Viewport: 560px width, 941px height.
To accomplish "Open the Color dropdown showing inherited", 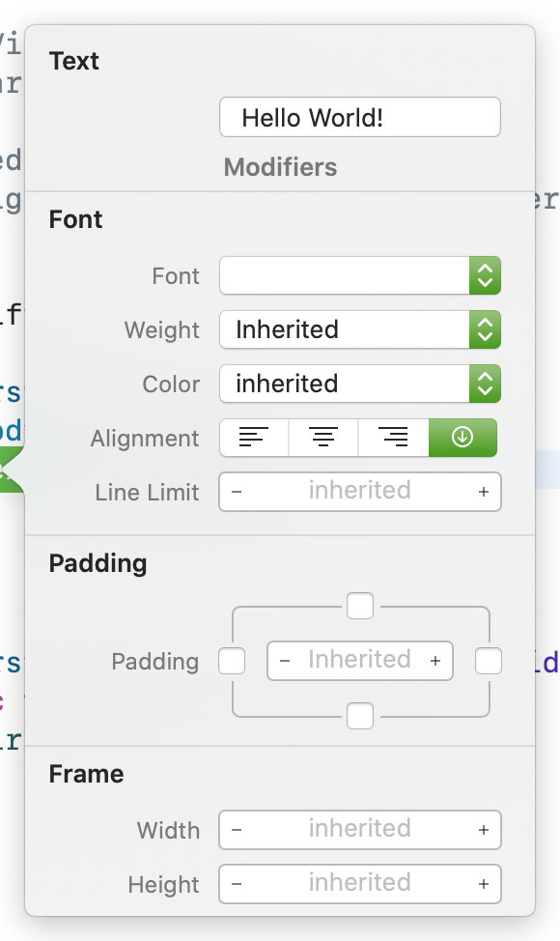I will (360, 384).
